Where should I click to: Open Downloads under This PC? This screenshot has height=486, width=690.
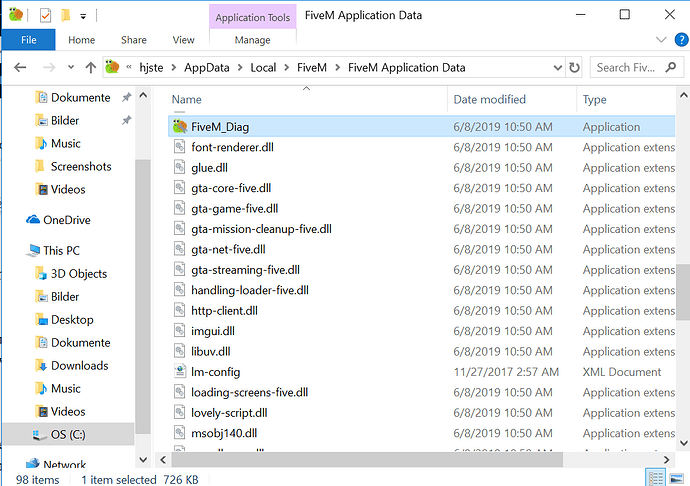click(x=72, y=365)
